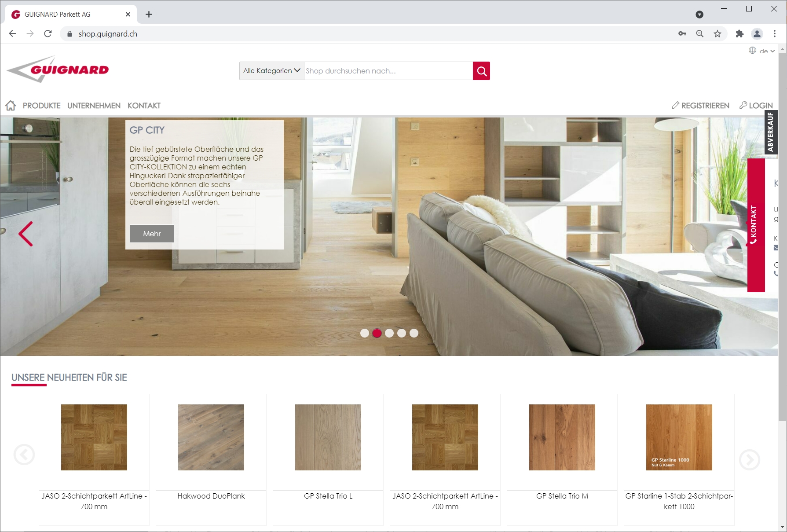This screenshot has height=532, width=787.
Task: Open Chrome three-dot menu
Action: pyautogui.click(x=775, y=34)
